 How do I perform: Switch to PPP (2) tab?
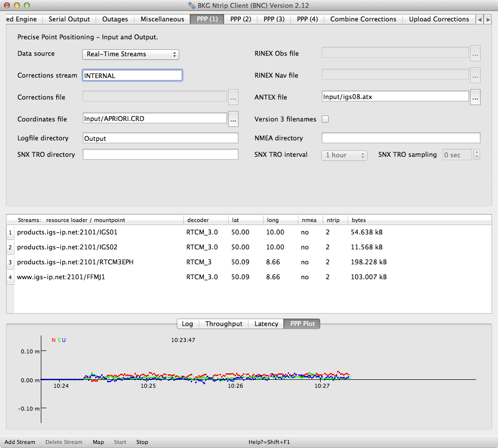(241, 19)
